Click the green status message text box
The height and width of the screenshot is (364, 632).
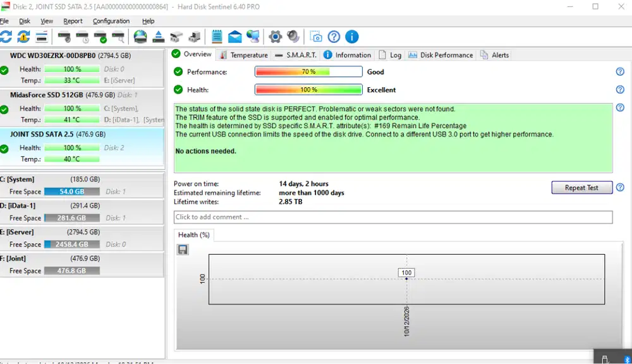point(393,138)
